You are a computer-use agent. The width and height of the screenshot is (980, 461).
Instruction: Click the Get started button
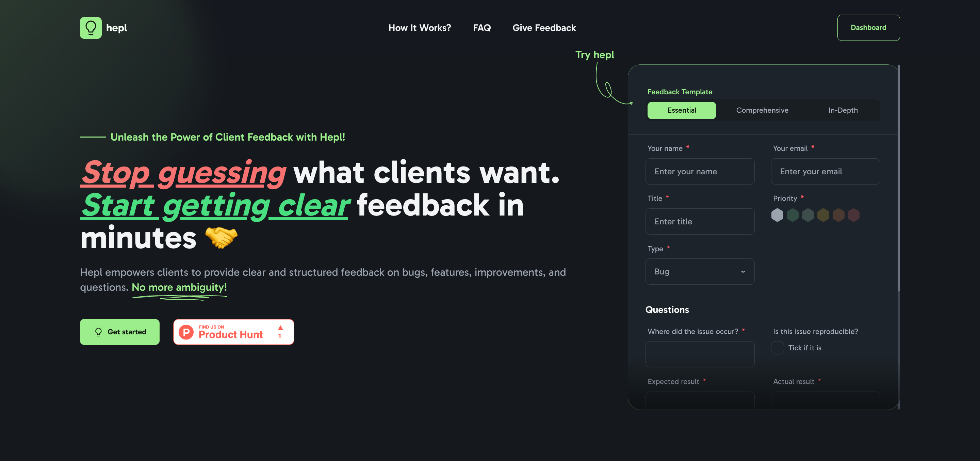point(120,332)
